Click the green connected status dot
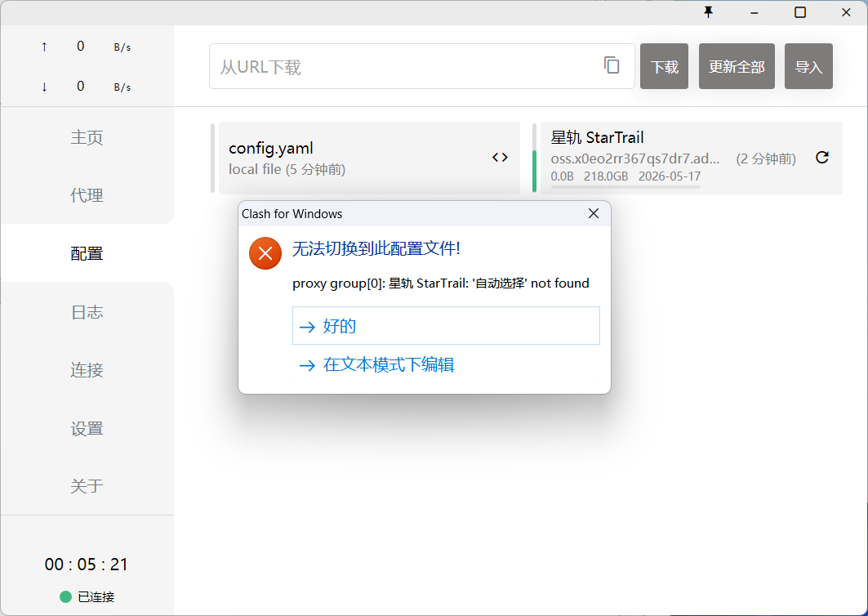868x616 pixels. 66,596
